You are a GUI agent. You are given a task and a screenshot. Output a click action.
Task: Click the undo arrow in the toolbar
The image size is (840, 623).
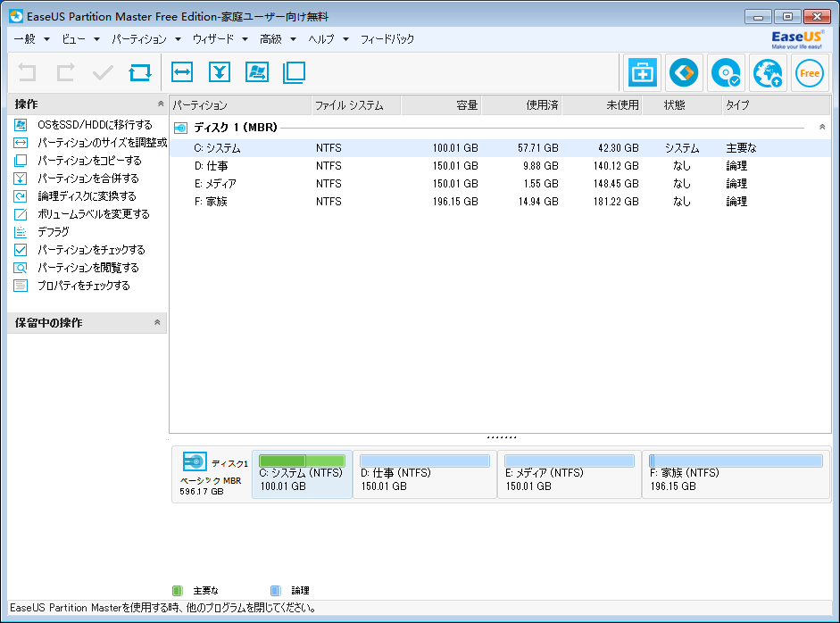(28, 72)
